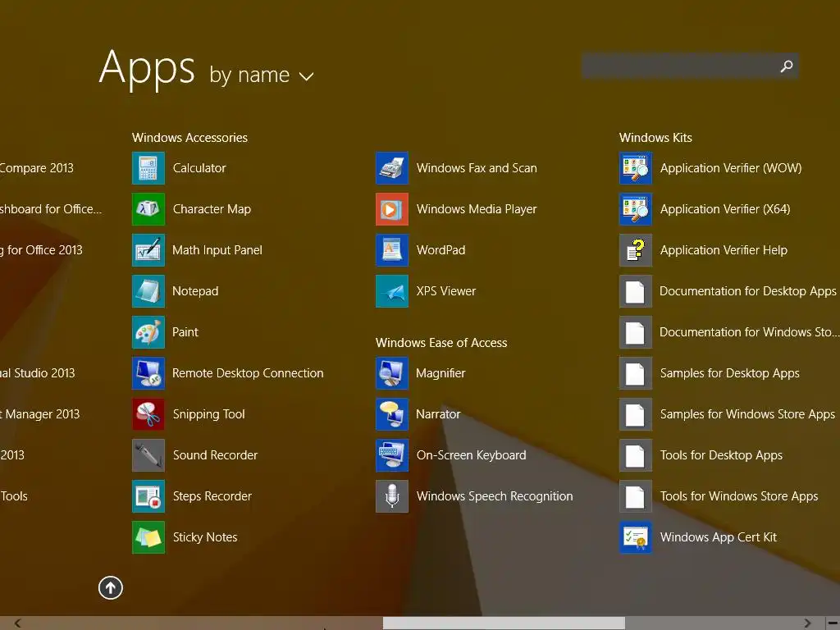This screenshot has height=630, width=840.
Task: Click the horizontal scrollbar thumb
Action: pyautogui.click(x=504, y=623)
